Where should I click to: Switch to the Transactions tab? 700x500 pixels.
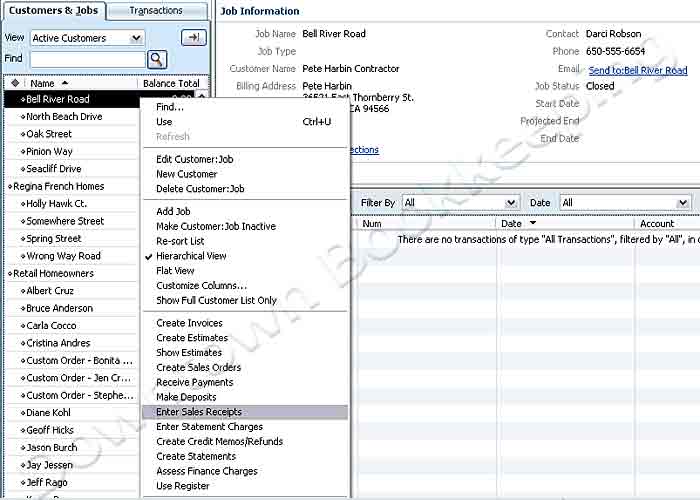coord(156,11)
